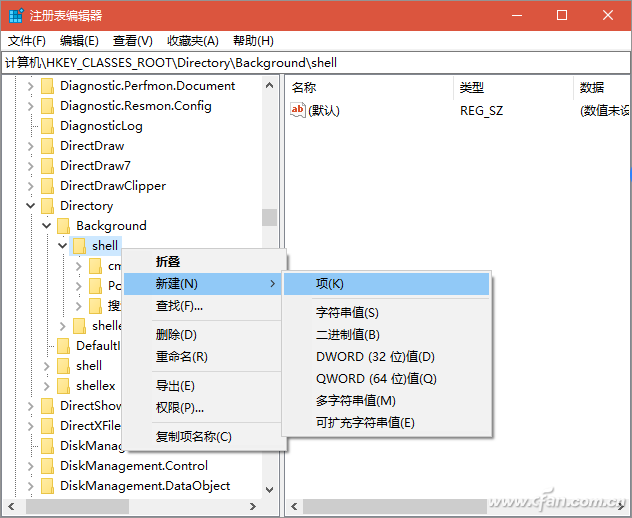
Task: Expand the DiskManagement.DataObject key
Action: tap(31, 486)
